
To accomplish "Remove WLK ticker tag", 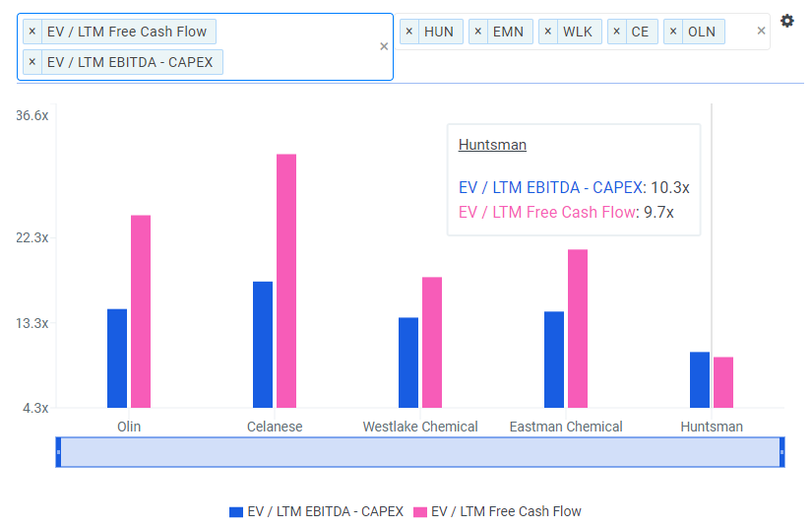I will pos(548,32).
